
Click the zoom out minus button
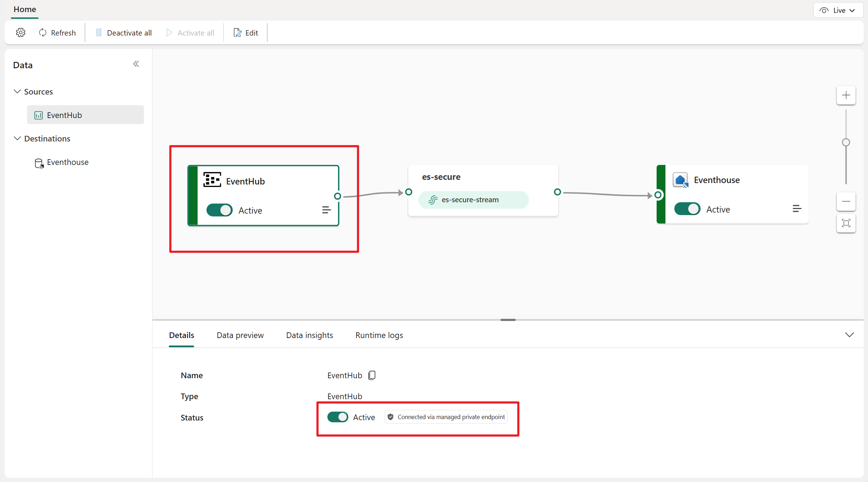pos(846,202)
